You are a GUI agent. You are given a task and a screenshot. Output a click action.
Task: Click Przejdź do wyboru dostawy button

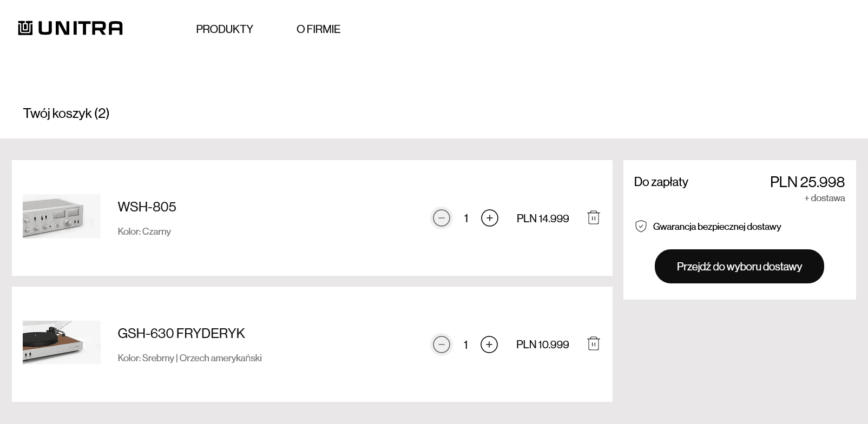click(x=739, y=266)
